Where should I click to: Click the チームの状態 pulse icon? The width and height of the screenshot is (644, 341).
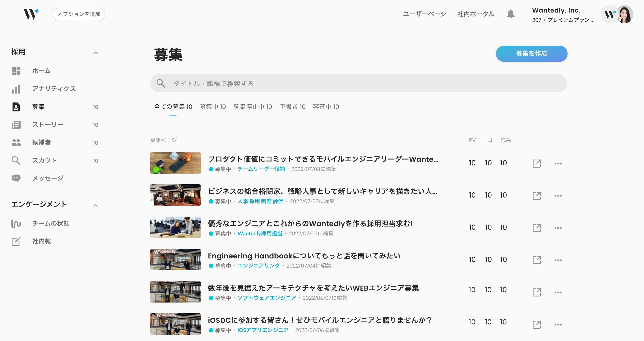coord(16,224)
